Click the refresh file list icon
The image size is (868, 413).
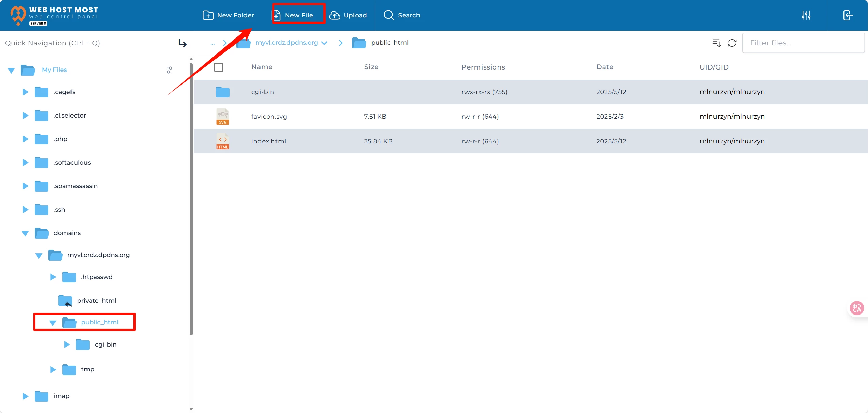pos(732,43)
